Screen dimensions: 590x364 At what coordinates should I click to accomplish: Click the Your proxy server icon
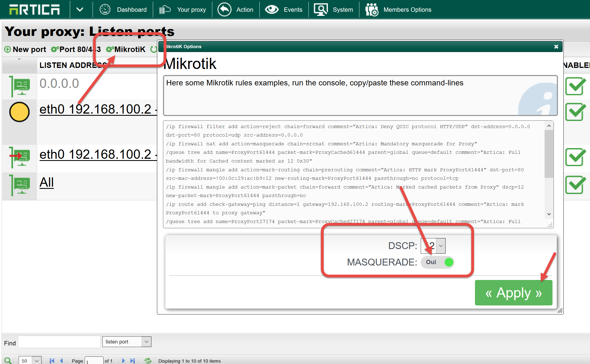(x=165, y=10)
